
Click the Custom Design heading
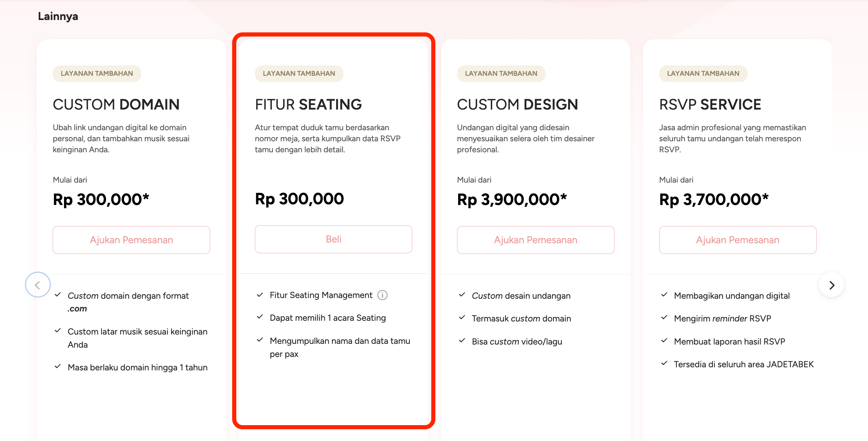coord(517,104)
